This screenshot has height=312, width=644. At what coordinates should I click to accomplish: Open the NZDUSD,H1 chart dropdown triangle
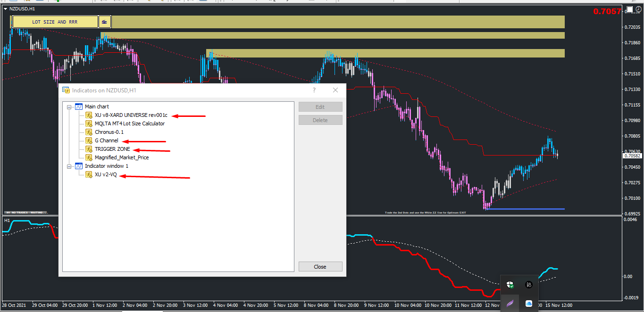point(5,9)
